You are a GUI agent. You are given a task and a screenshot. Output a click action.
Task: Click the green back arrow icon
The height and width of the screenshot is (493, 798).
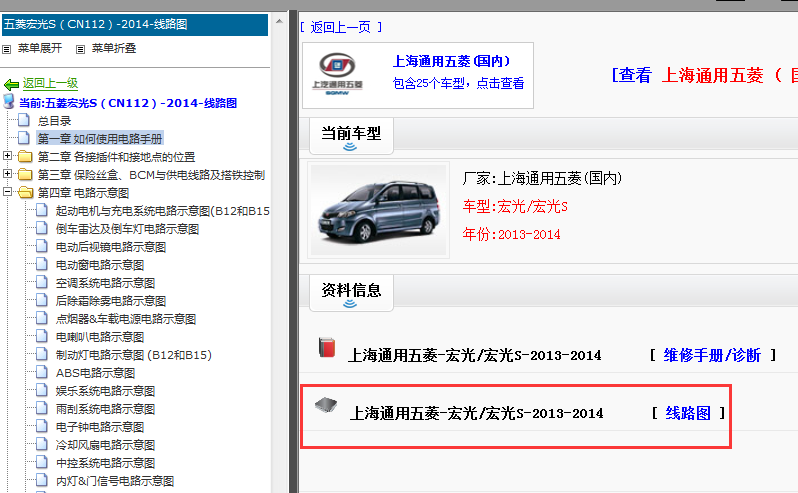[11, 84]
